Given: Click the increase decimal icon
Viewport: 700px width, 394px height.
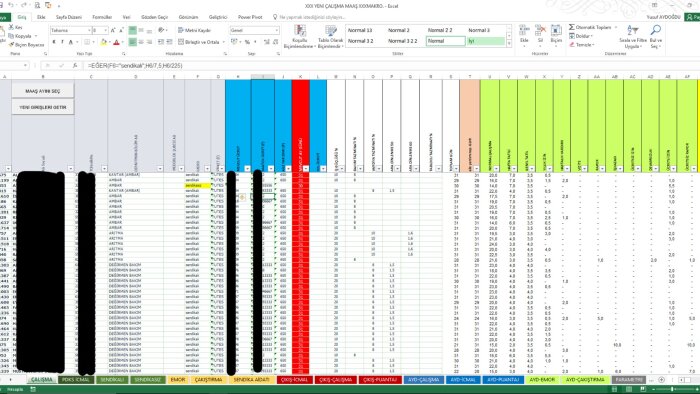Looking at the screenshot, I should coord(267,42).
